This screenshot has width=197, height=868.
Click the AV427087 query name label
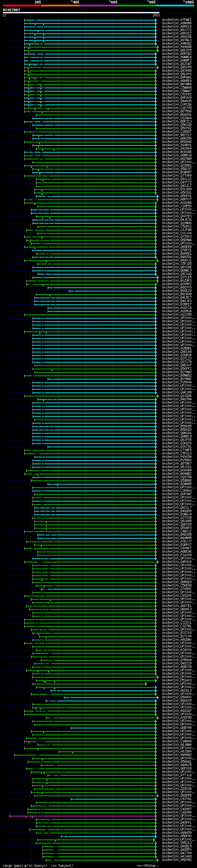pyautogui.click(x=11, y=10)
